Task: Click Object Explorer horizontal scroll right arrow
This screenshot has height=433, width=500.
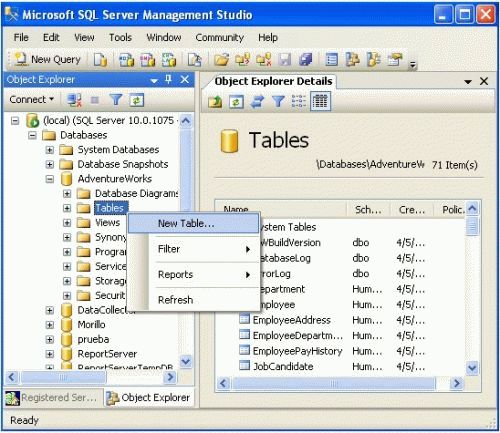Action: [170, 378]
